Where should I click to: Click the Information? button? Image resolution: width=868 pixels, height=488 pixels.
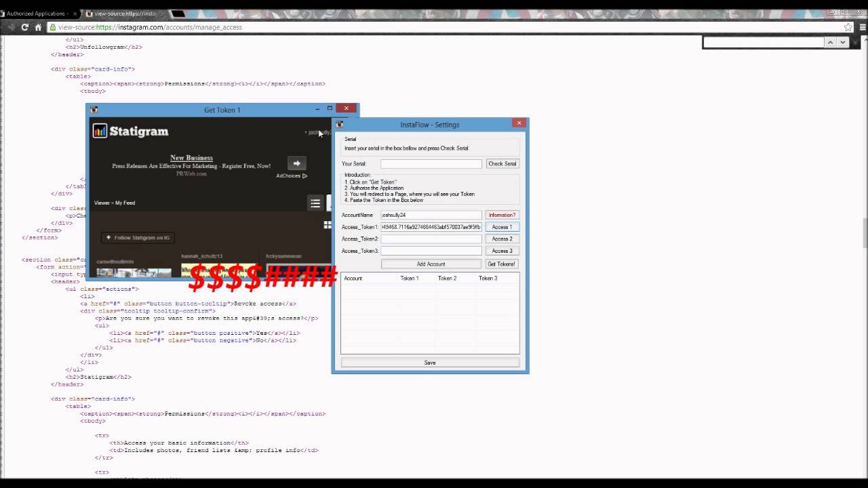pyautogui.click(x=502, y=215)
